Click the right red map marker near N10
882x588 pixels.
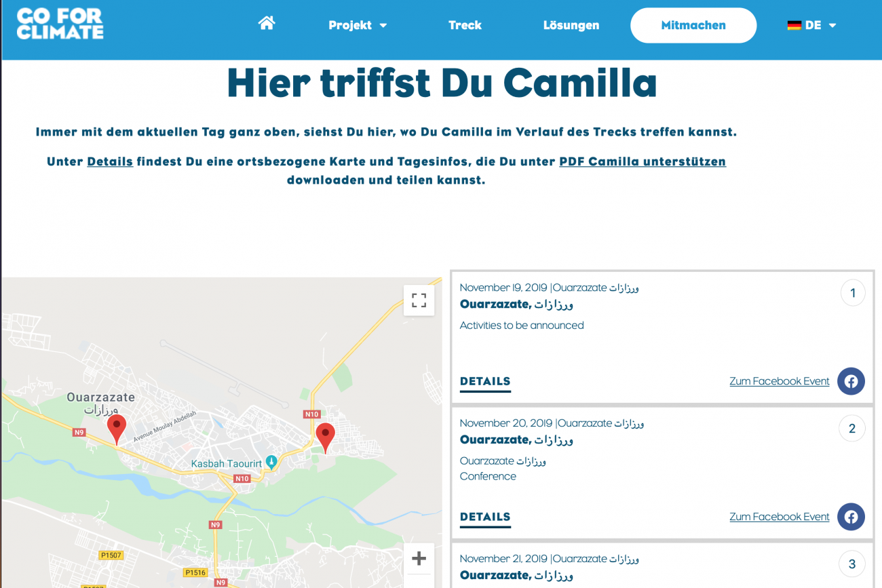pyautogui.click(x=326, y=437)
